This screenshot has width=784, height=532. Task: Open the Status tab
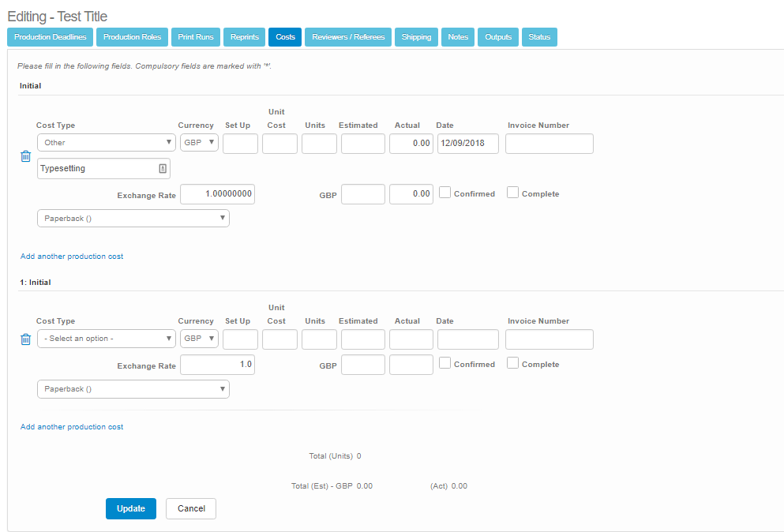pos(539,37)
